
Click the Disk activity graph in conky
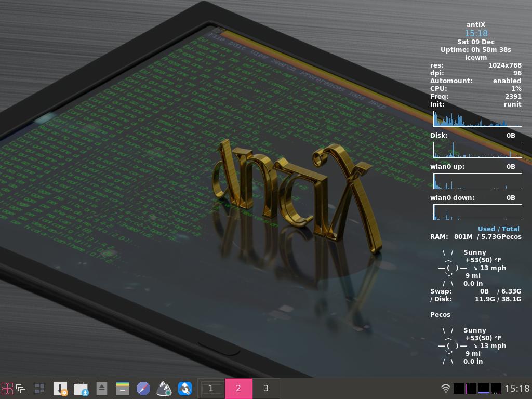[x=477, y=150]
